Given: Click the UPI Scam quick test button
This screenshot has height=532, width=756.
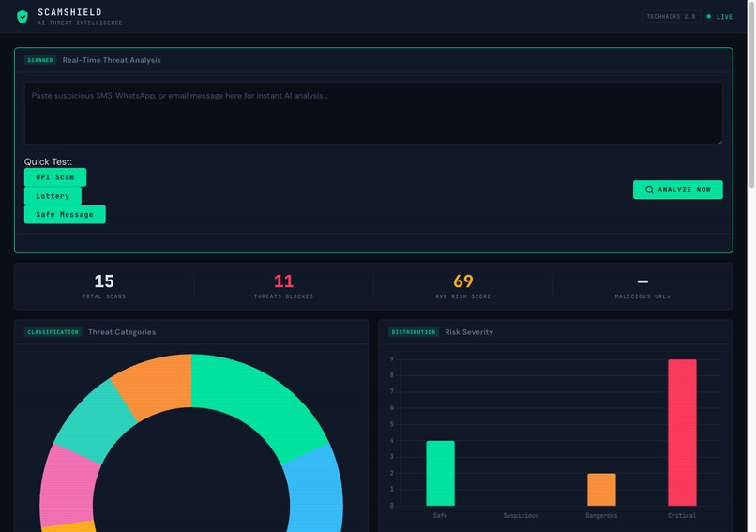Looking at the screenshot, I should [x=55, y=177].
